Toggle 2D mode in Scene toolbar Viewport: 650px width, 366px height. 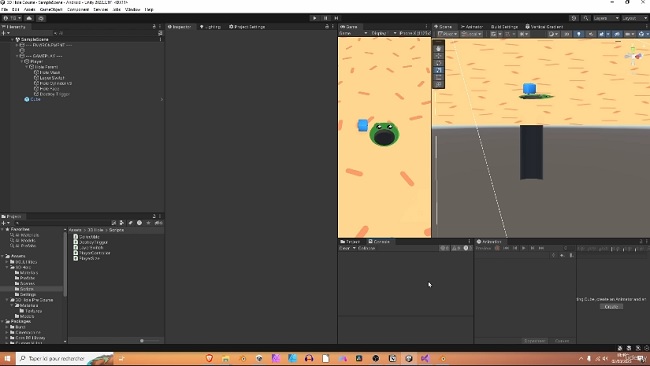tap(567, 34)
